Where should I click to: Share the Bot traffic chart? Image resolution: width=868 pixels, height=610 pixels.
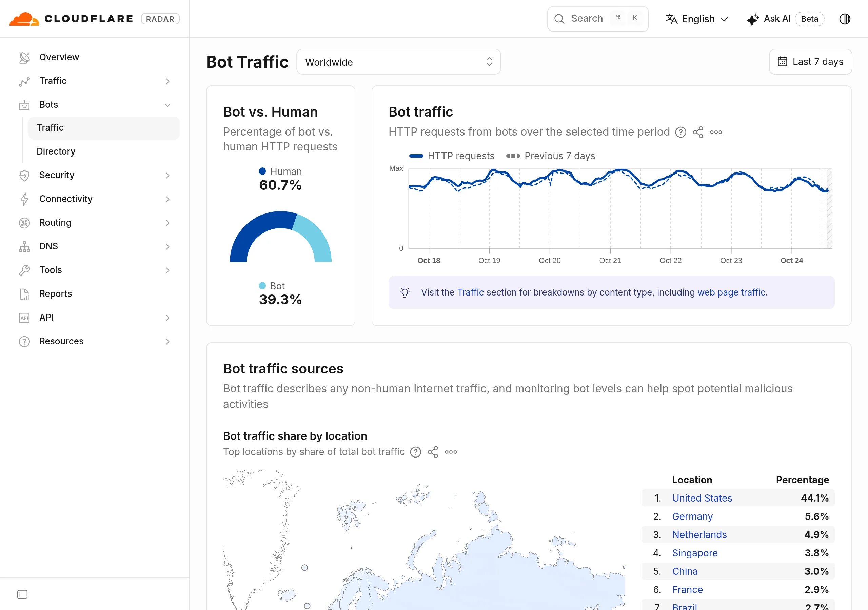[698, 132]
